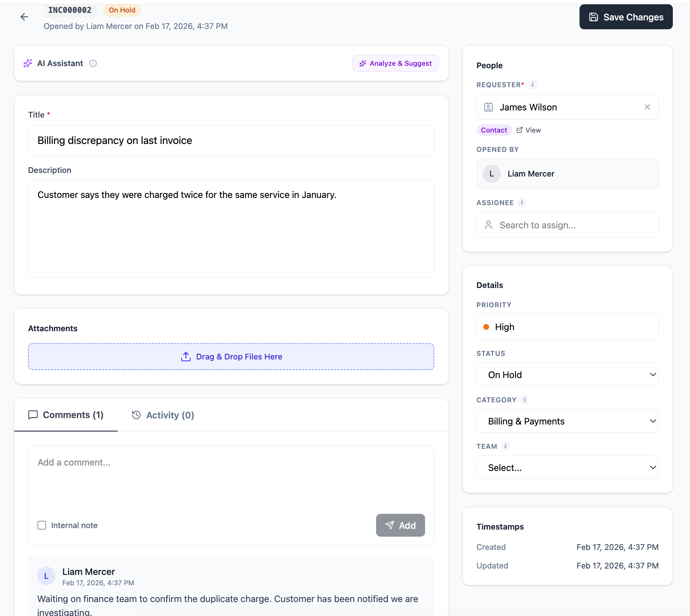
Task: Open the Comments tab
Action: [x=66, y=415]
